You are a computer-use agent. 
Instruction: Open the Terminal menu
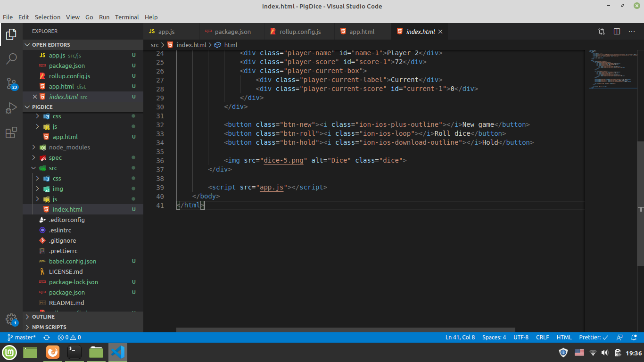coord(127,17)
